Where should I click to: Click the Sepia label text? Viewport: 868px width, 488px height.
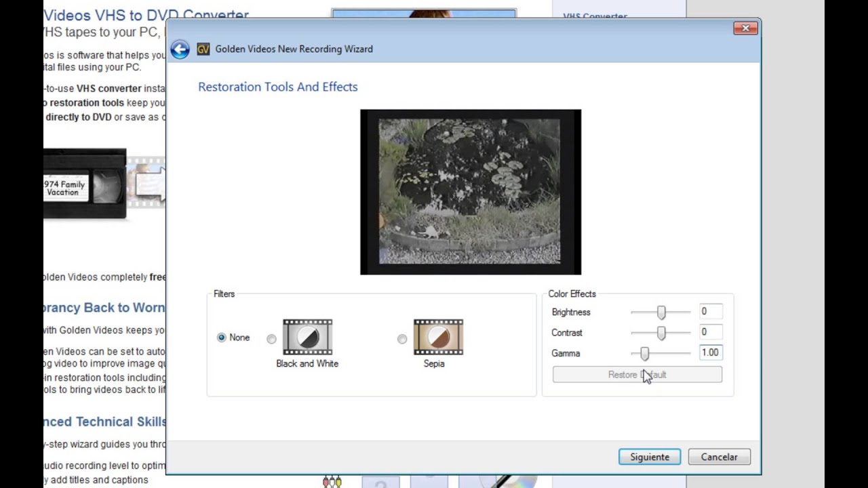click(x=434, y=363)
